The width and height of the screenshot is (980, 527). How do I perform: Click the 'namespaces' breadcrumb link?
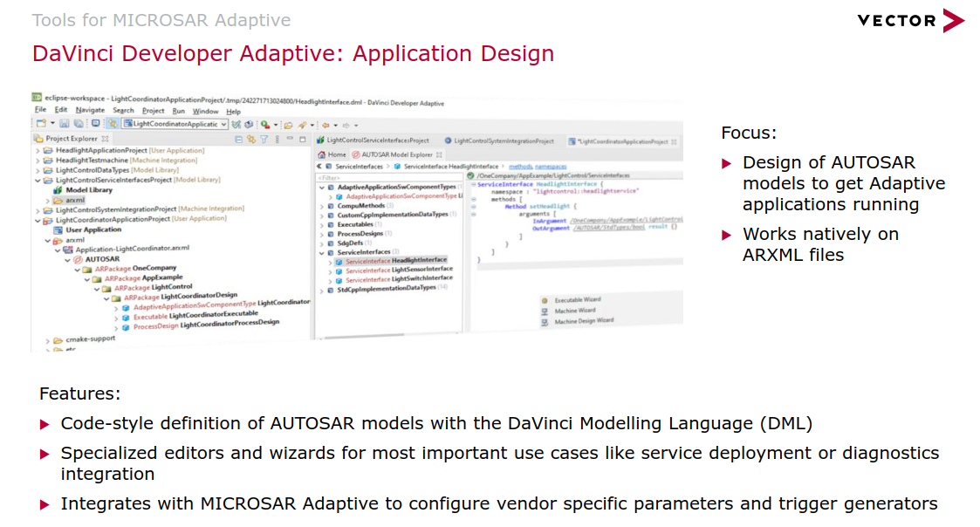tap(551, 167)
